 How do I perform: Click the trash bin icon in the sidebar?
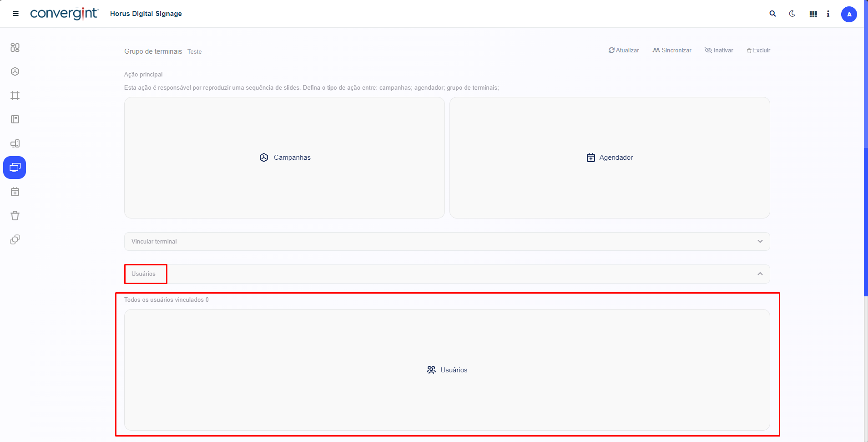click(x=15, y=215)
